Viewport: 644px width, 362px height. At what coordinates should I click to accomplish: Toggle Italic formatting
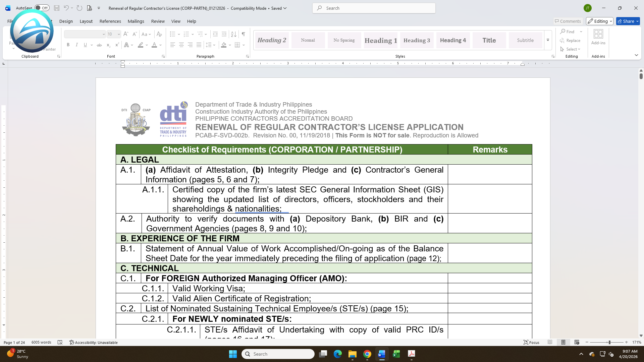(x=77, y=45)
